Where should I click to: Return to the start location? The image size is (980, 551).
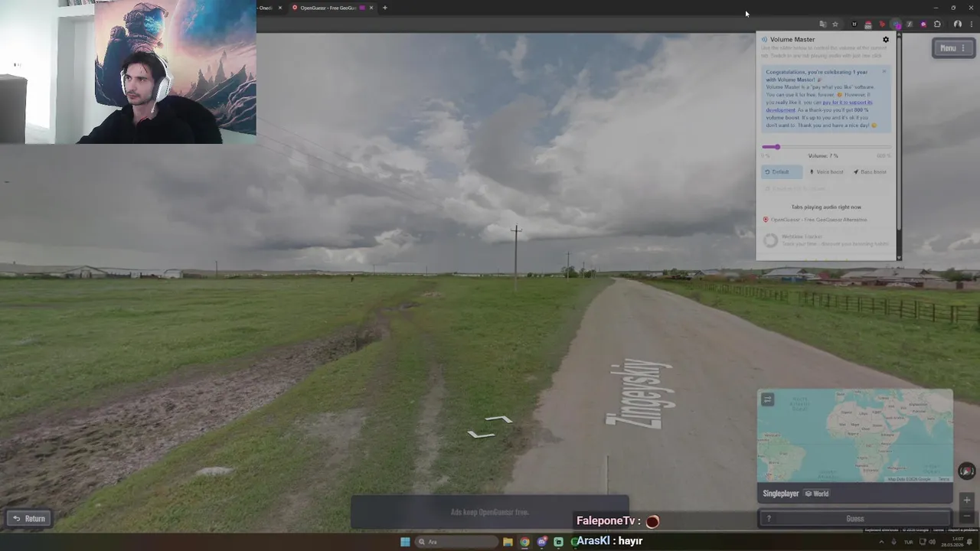30,519
